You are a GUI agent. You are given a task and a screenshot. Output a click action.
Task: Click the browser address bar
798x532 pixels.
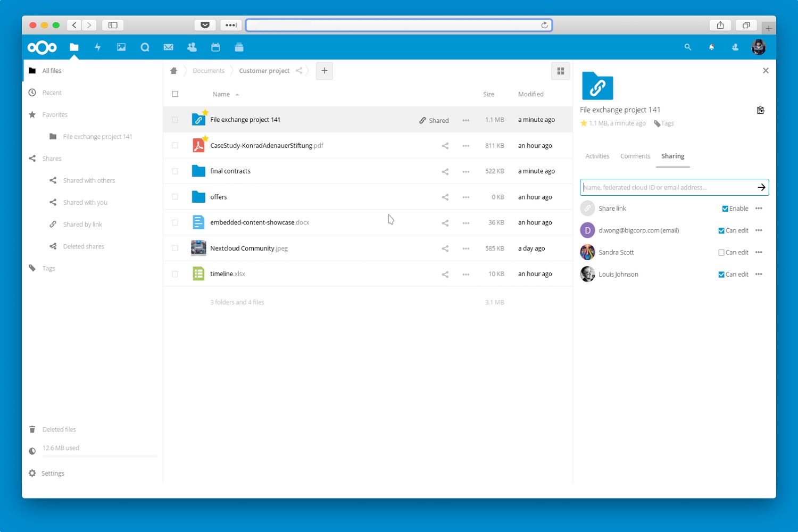[x=399, y=25]
